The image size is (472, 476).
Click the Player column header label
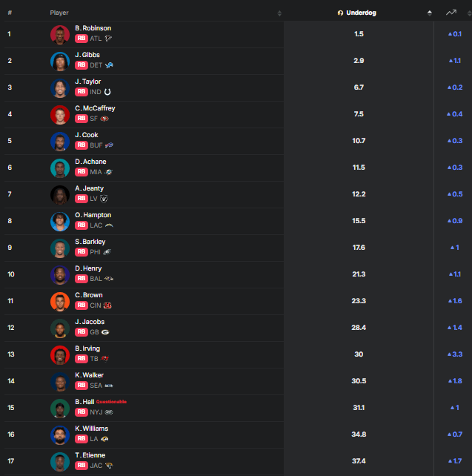pos(59,13)
